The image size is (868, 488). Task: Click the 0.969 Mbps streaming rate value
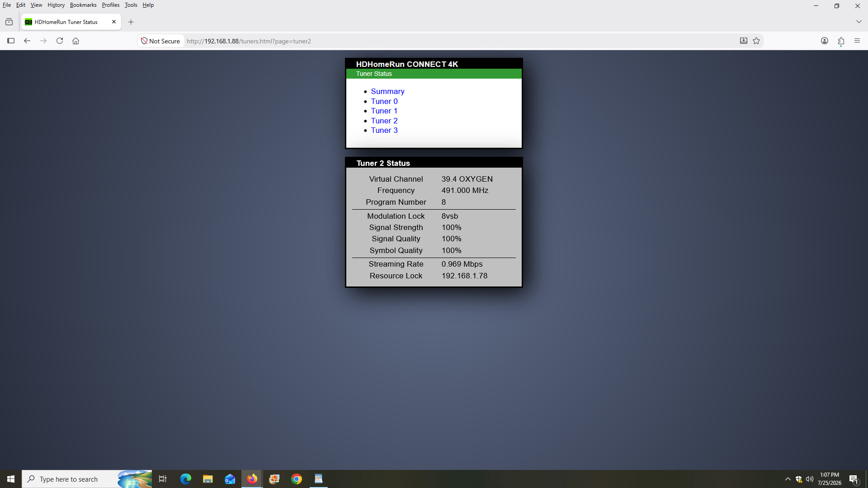(x=462, y=264)
